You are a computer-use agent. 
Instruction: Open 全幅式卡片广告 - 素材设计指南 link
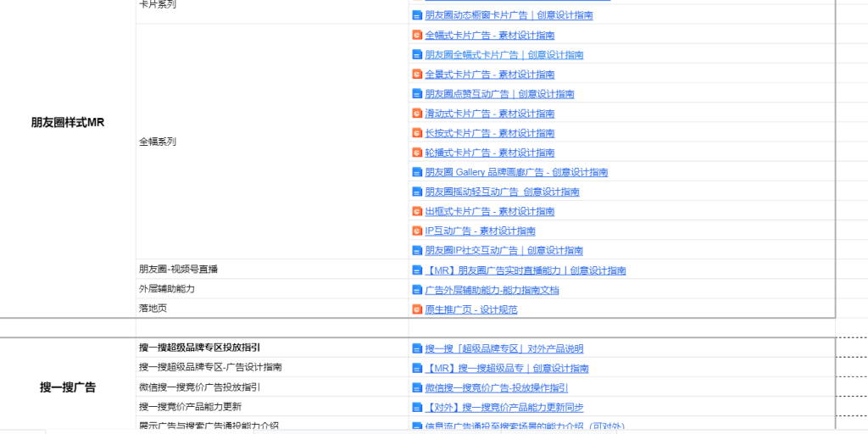pyautogui.click(x=489, y=35)
